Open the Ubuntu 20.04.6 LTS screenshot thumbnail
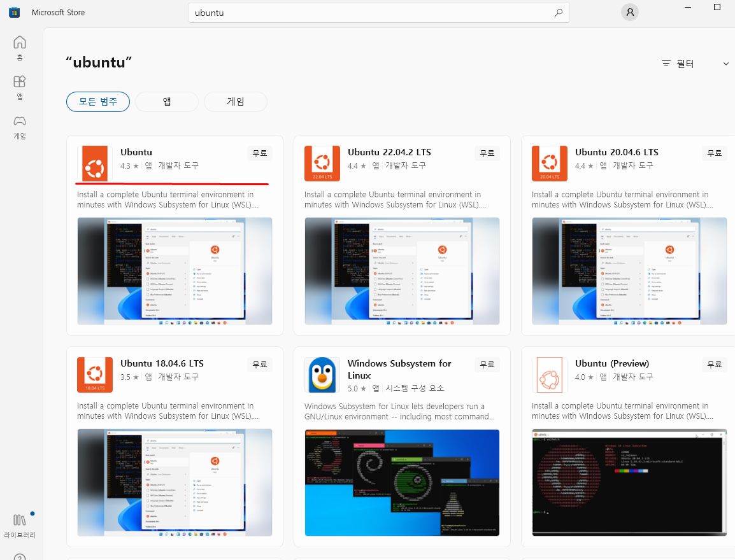The width and height of the screenshot is (735, 560). click(x=629, y=271)
